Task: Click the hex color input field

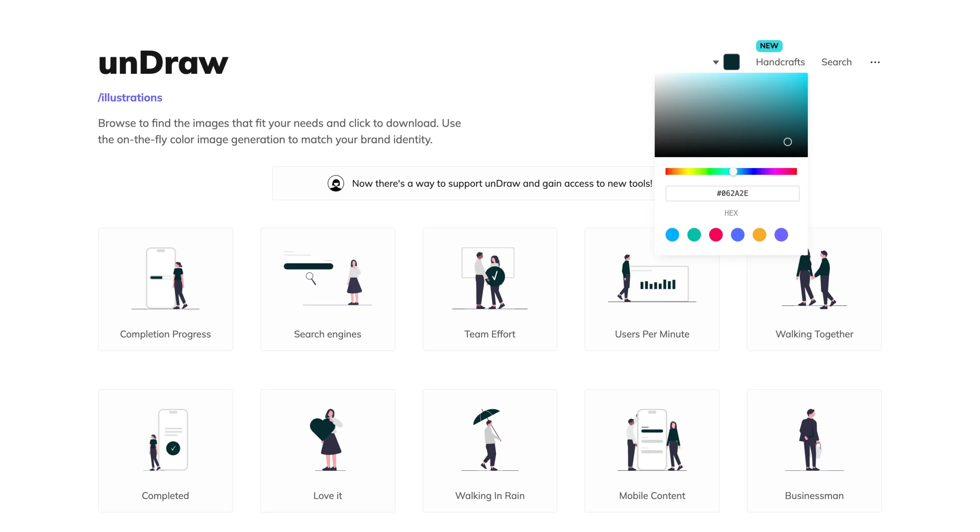Action: point(732,193)
